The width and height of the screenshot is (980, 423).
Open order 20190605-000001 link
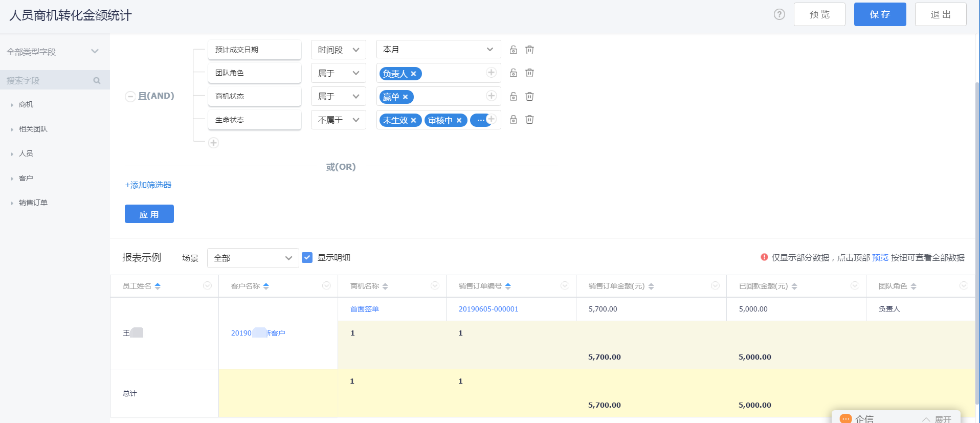click(488, 309)
